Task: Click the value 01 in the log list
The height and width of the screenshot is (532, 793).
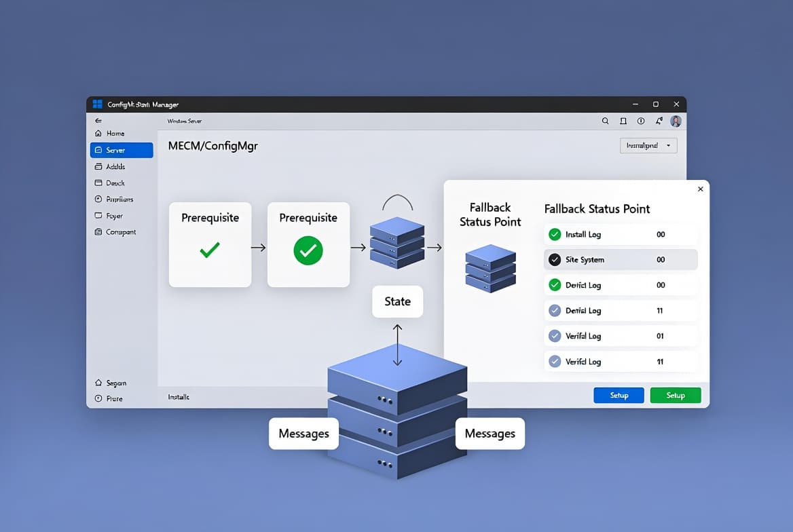Action: [x=660, y=337]
